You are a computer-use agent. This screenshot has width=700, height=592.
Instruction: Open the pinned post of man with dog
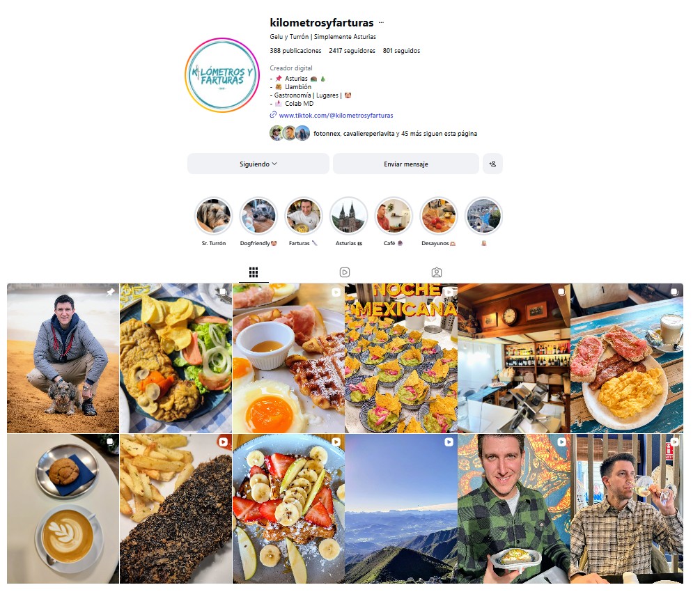pyautogui.click(x=63, y=358)
